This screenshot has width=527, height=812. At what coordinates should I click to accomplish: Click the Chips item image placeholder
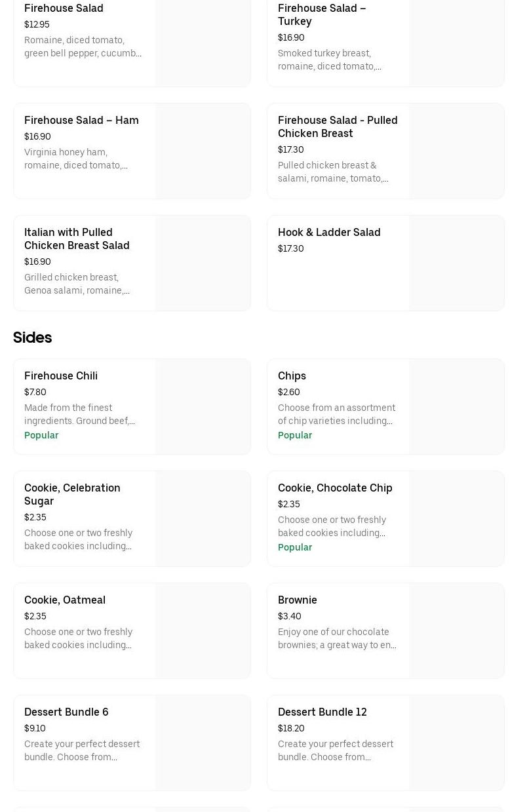[x=456, y=406]
